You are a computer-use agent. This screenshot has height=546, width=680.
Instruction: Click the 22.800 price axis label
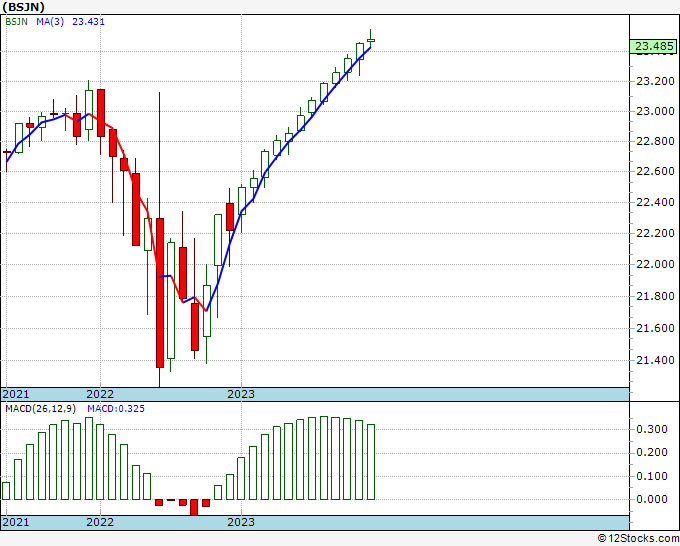click(x=655, y=141)
